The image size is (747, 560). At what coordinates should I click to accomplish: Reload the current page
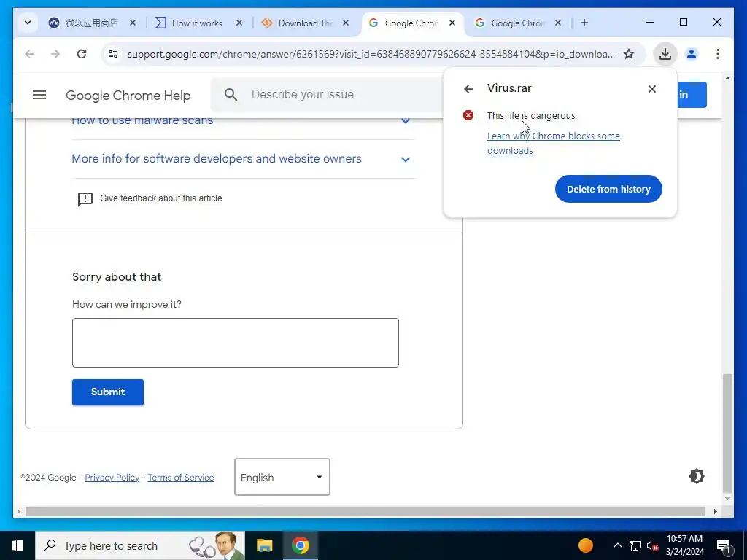point(82,54)
